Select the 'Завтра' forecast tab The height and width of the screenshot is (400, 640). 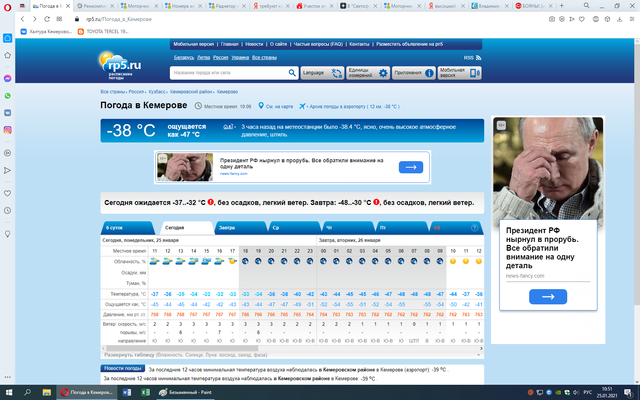pos(241,228)
